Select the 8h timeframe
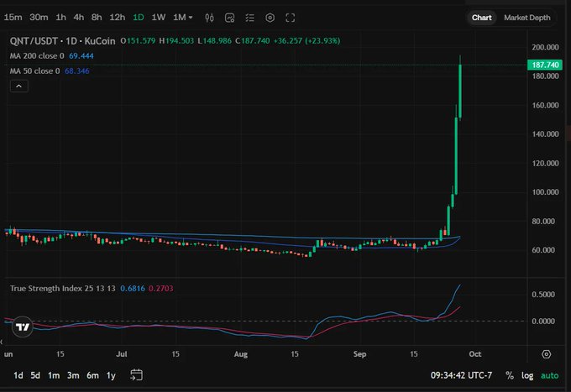This screenshot has width=571, height=392. point(97,17)
